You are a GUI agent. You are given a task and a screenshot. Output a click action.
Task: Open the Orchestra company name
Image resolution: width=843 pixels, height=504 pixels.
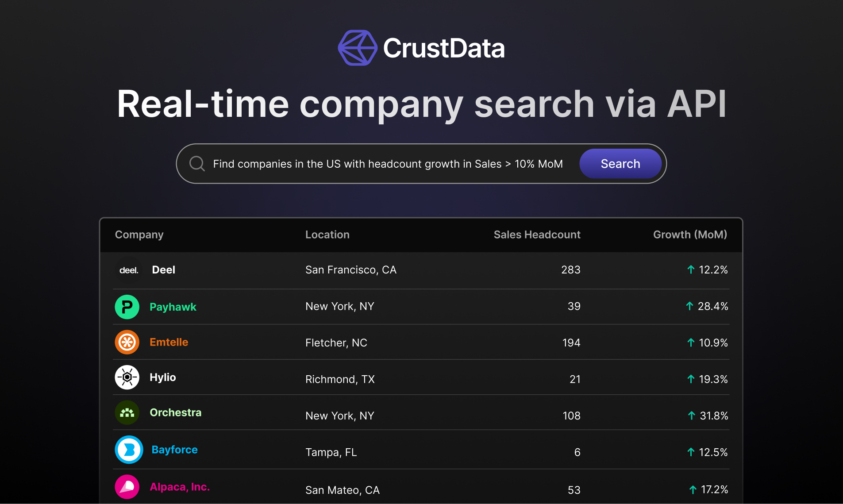(175, 412)
